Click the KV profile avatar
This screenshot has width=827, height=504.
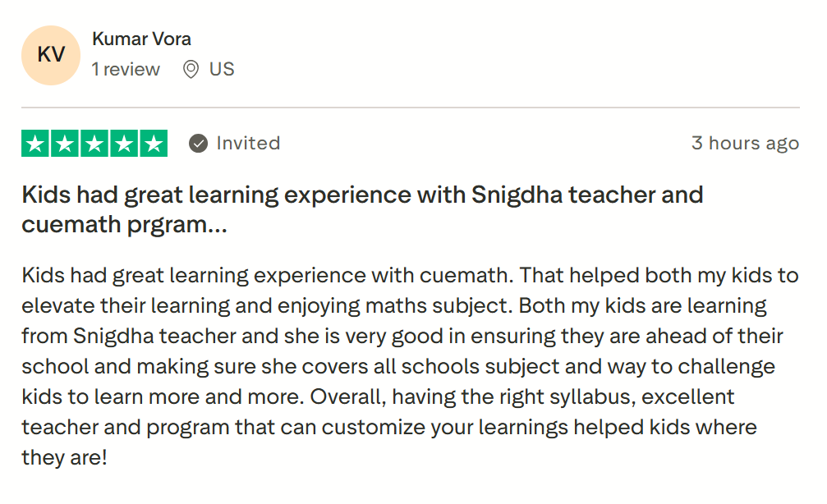tap(51, 56)
